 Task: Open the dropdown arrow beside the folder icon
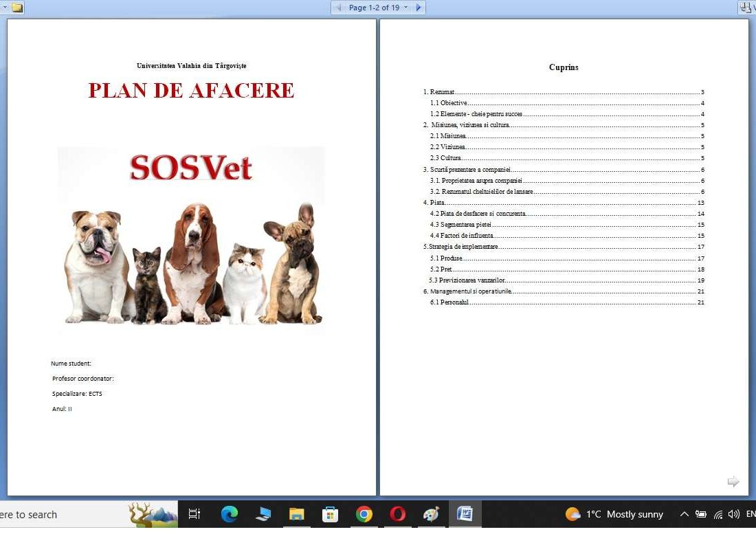click(x=5, y=8)
